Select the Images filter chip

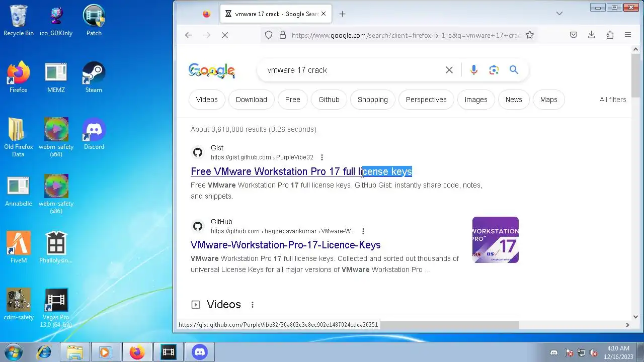tap(476, 100)
